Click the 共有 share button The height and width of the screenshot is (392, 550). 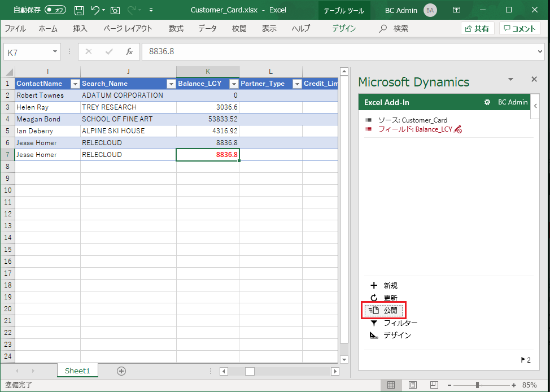477,29
